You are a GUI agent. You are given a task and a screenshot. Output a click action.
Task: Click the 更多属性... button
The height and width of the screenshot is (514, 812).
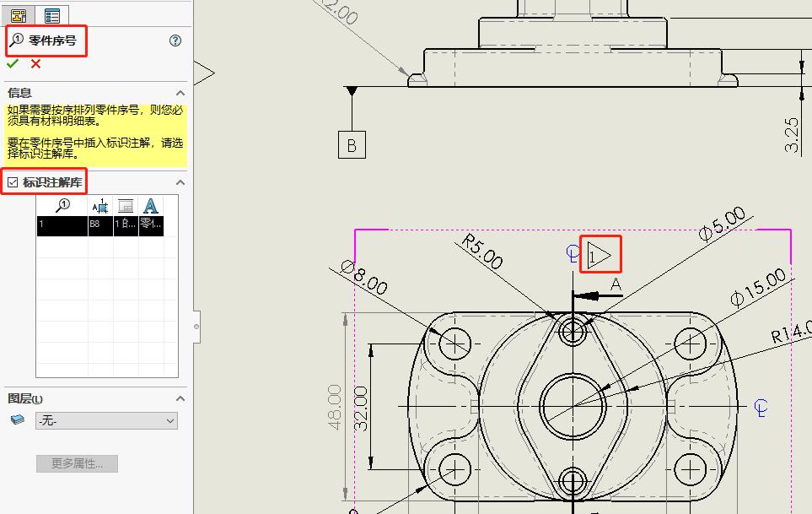pos(78,463)
